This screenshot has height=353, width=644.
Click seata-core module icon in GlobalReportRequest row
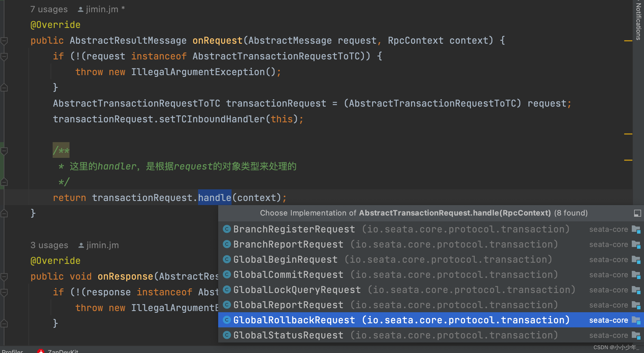pos(636,305)
